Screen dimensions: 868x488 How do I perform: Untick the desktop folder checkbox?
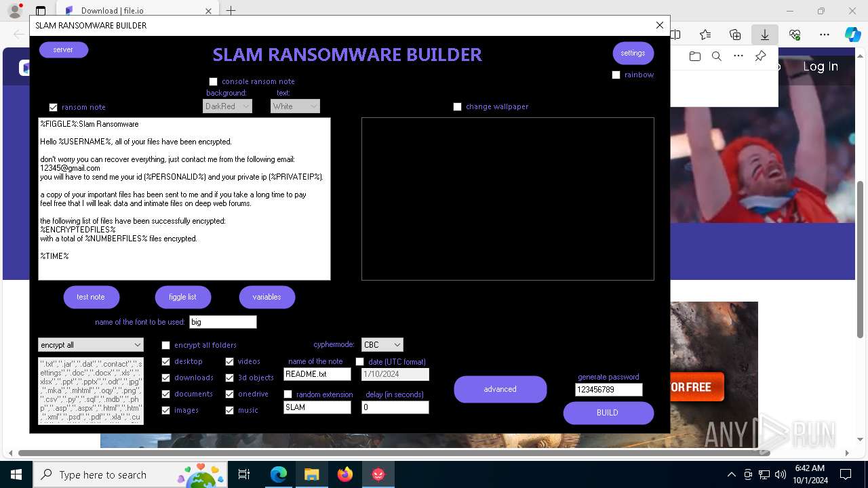coord(165,361)
